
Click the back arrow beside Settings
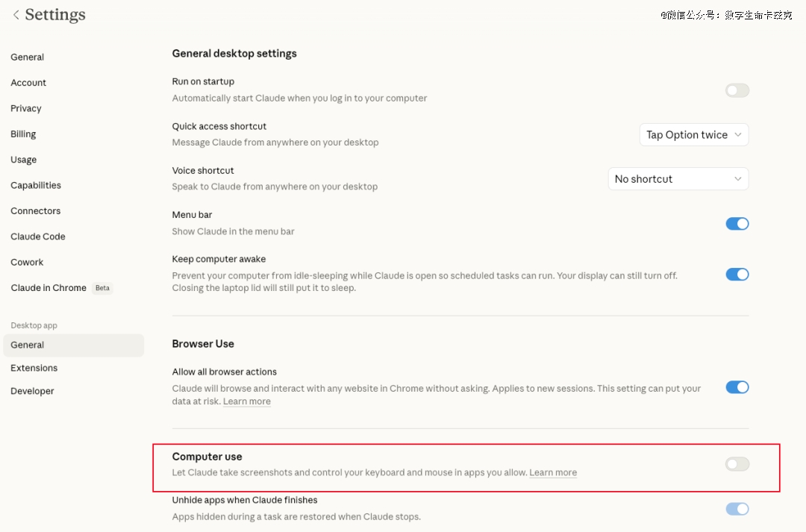(16, 15)
